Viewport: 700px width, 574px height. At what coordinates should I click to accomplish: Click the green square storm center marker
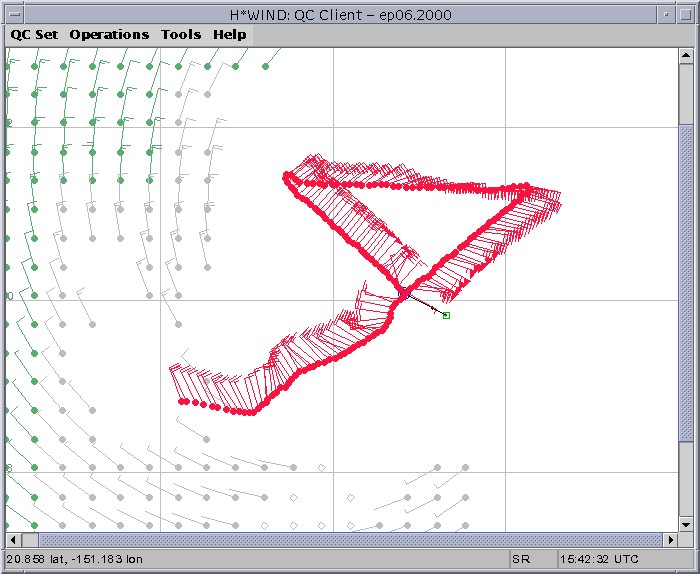pyautogui.click(x=446, y=315)
